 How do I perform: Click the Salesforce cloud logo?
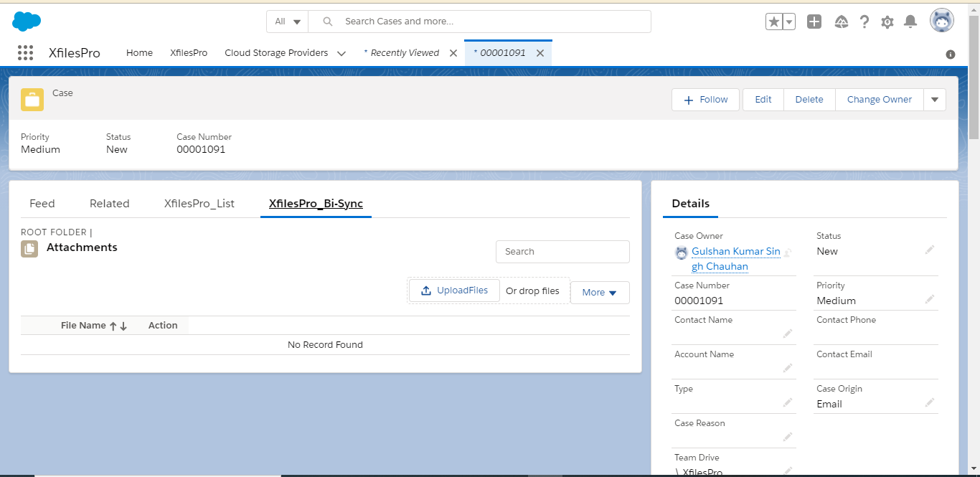[27, 22]
